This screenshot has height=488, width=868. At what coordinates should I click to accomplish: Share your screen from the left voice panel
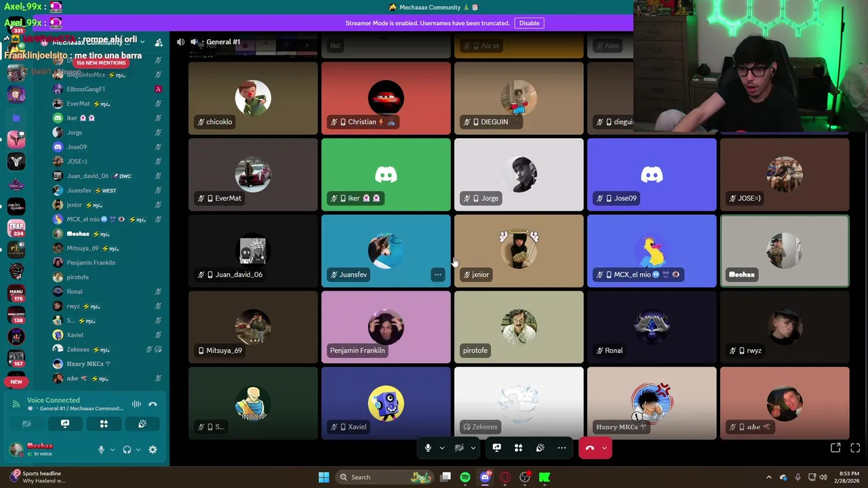(x=65, y=424)
